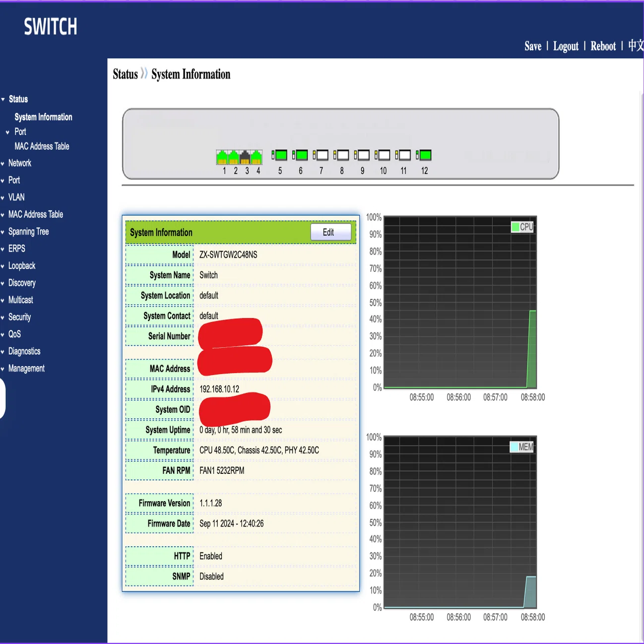Viewport: 644px width, 644px height.
Task: Click the Logout link
Action: (566, 46)
